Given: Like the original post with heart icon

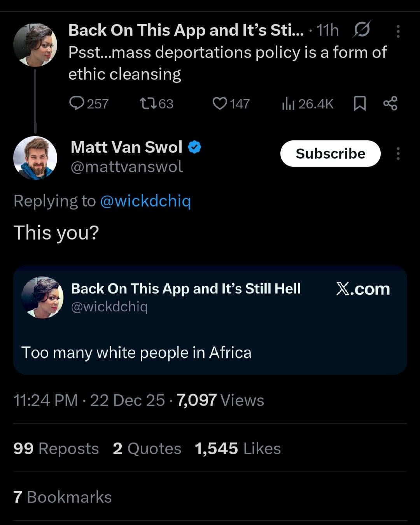Looking at the screenshot, I should point(231,103).
